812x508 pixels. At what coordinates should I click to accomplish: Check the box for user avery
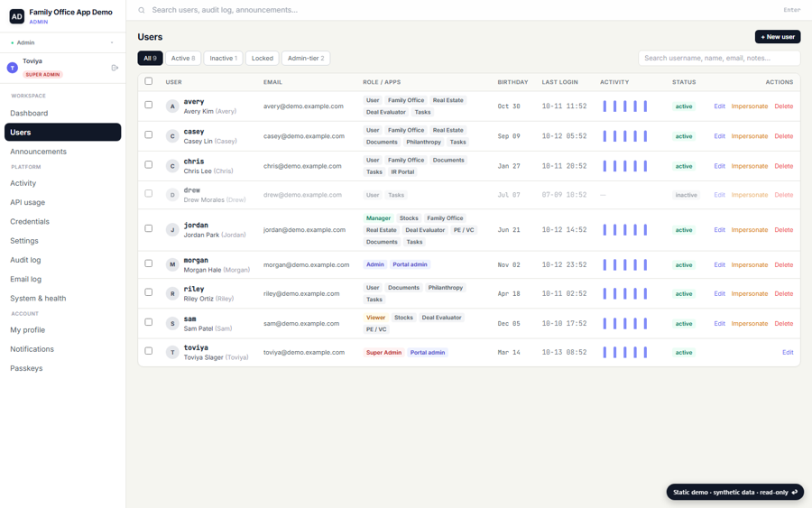pos(149,105)
